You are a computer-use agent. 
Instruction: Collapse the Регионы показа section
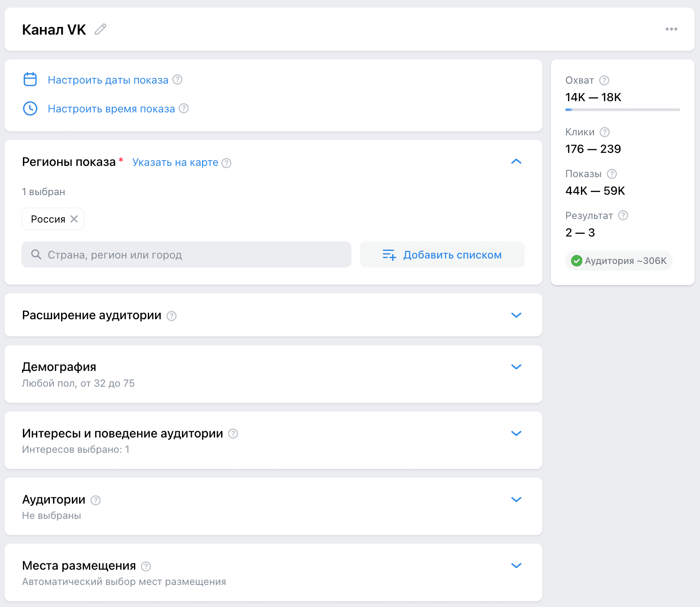coord(516,161)
